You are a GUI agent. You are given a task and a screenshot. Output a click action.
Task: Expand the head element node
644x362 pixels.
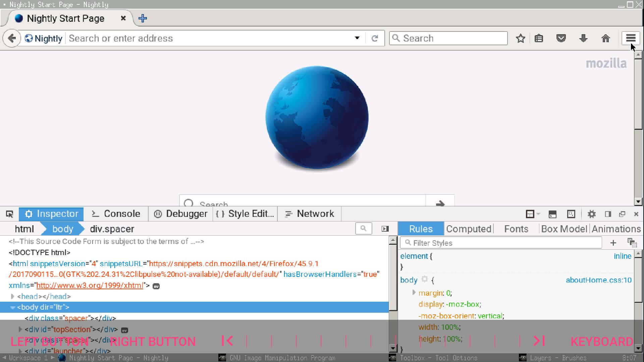coord(12,296)
